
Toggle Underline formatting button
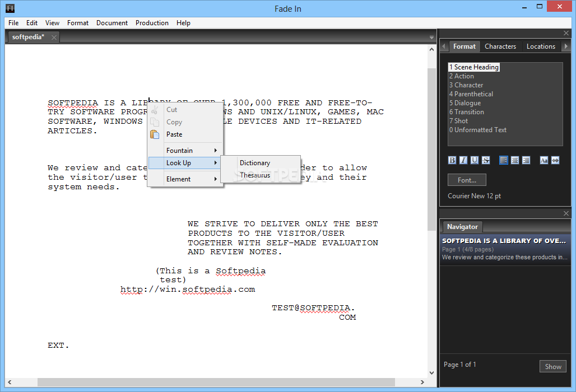475,160
